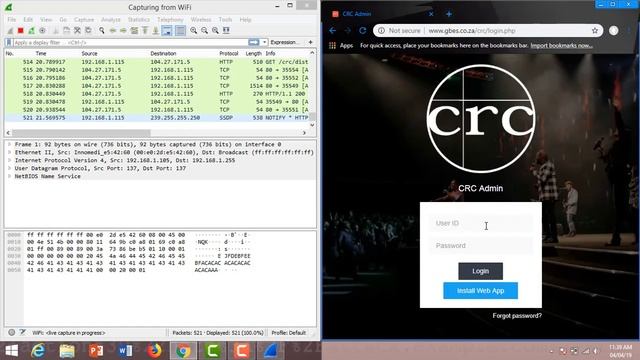
Task: Sort by the Protocol column header
Action: tap(229, 53)
